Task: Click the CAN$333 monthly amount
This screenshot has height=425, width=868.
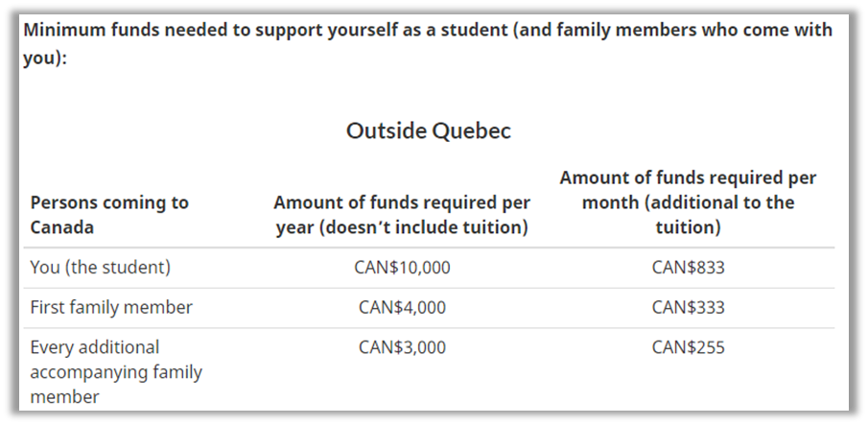Action: coord(688,308)
